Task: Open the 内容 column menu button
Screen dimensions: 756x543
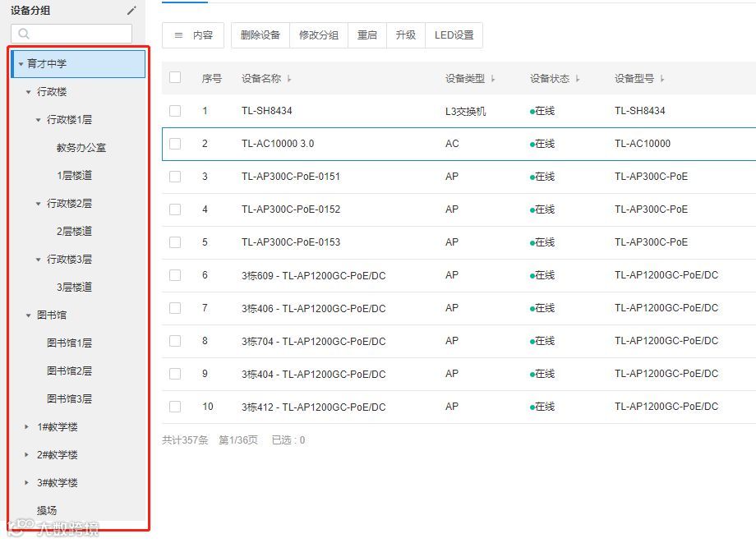Action: (x=193, y=35)
